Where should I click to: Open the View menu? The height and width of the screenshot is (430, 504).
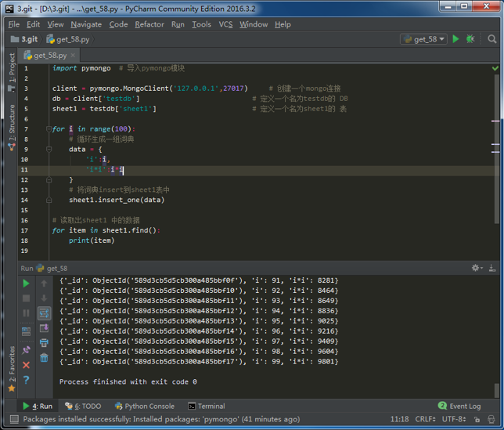click(x=56, y=24)
